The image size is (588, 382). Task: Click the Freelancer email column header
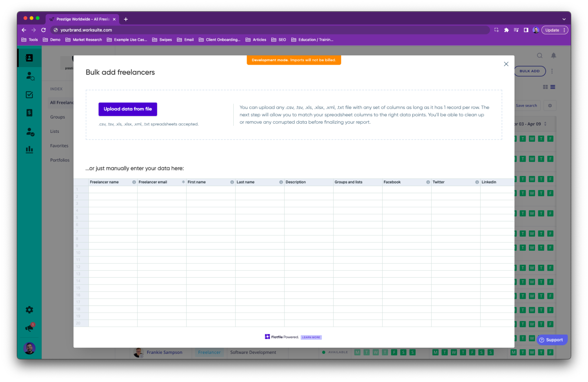[153, 182]
